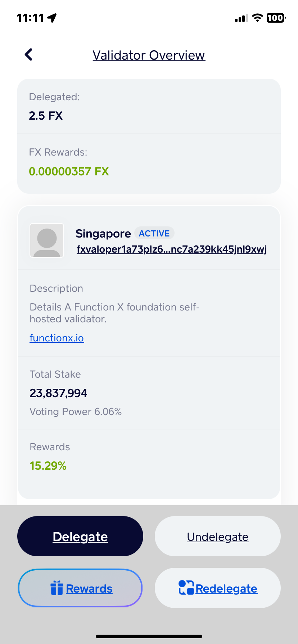
Task: Tap the Delegated 2.5 FX amount
Action: click(x=46, y=116)
